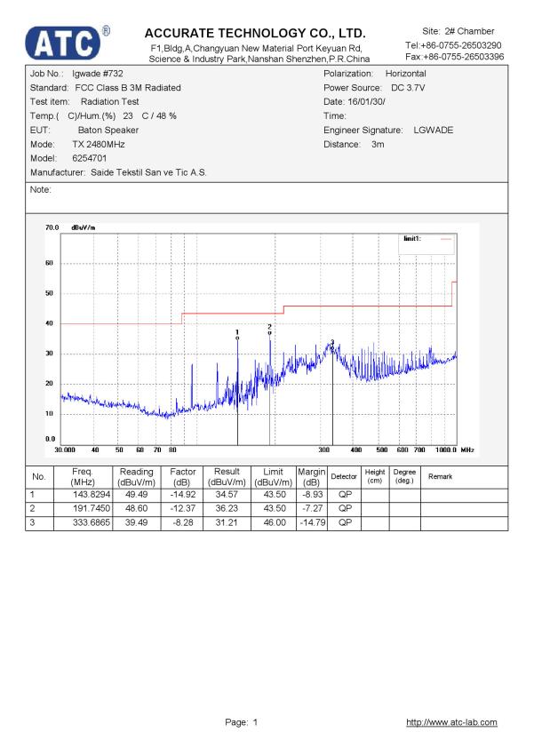534x756 pixels.
Task: Click the test item Radiation Test
Action: coord(109,102)
